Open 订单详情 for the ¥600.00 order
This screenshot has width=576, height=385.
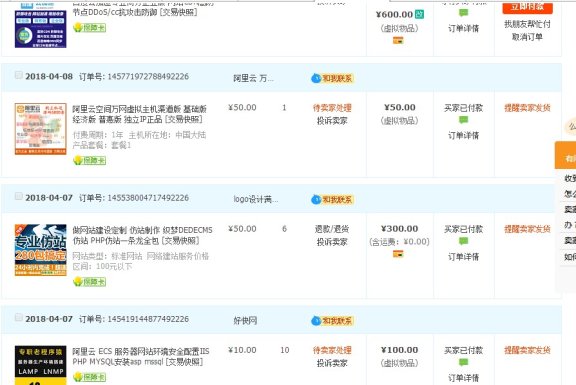[464, 28]
